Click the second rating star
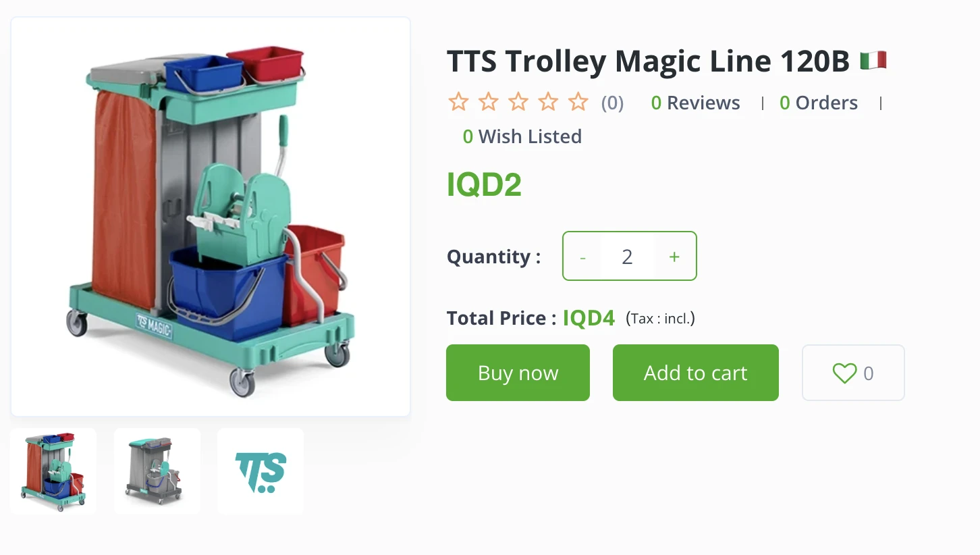Screen dimensions: 980x555 coord(488,103)
